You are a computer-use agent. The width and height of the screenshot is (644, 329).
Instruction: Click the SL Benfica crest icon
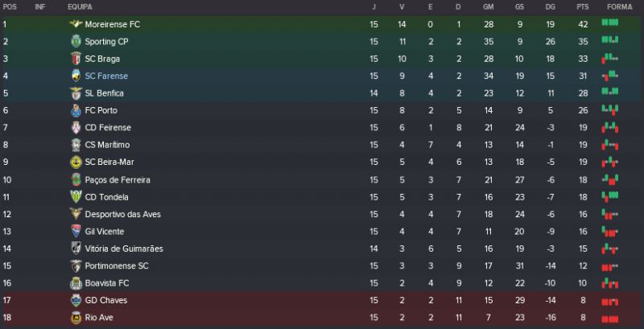pos(76,93)
